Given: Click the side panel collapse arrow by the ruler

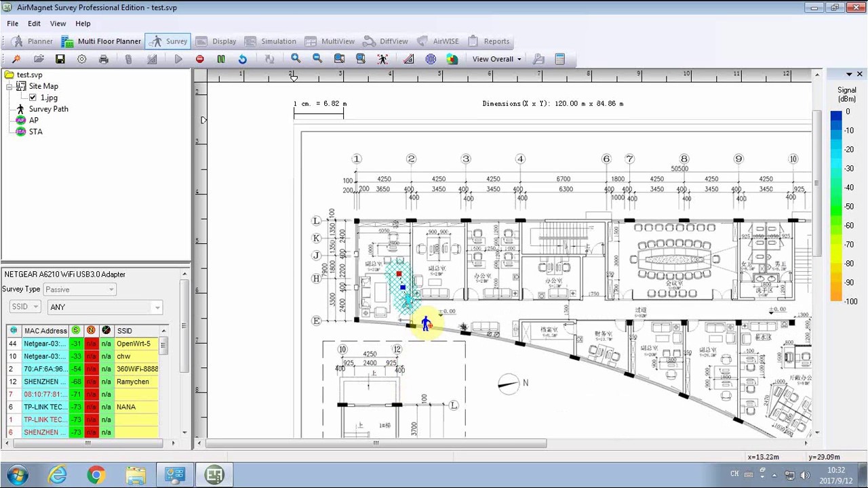Looking at the screenshot, I should [203, 120].
